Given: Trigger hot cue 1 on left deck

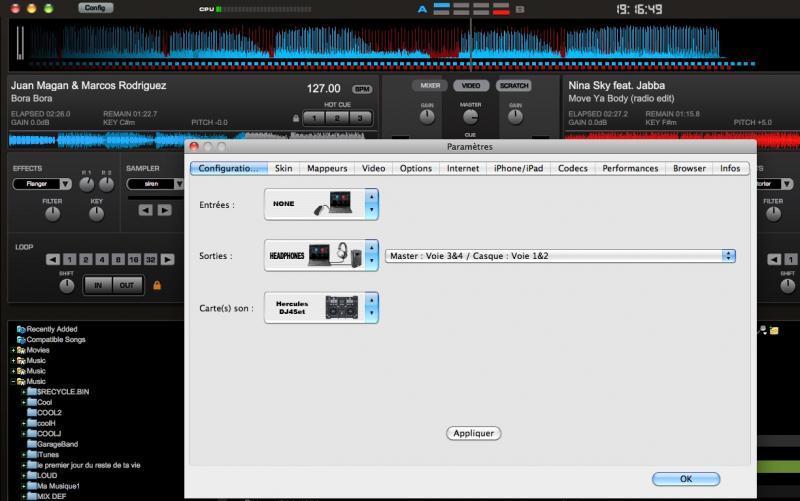Looking at the screenshot, I should (x=314, y=118).
